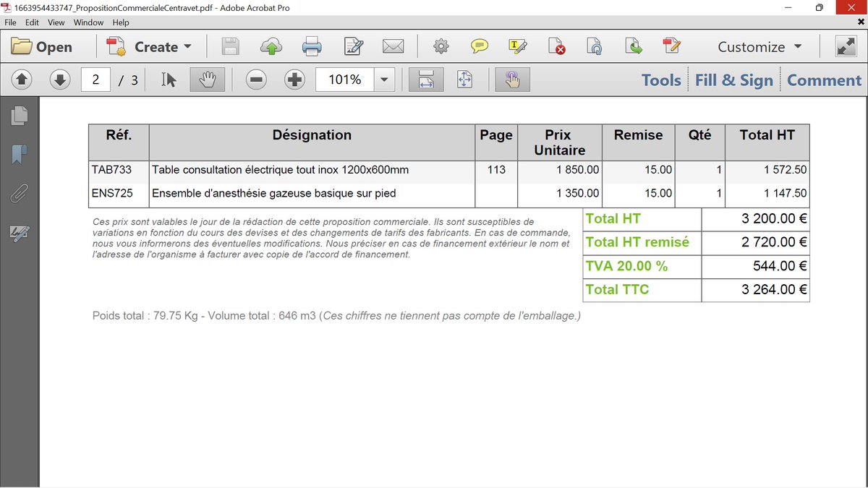Zoom out with minus button
This screenshot has height=488, width=868.
(x=256, y=80)
